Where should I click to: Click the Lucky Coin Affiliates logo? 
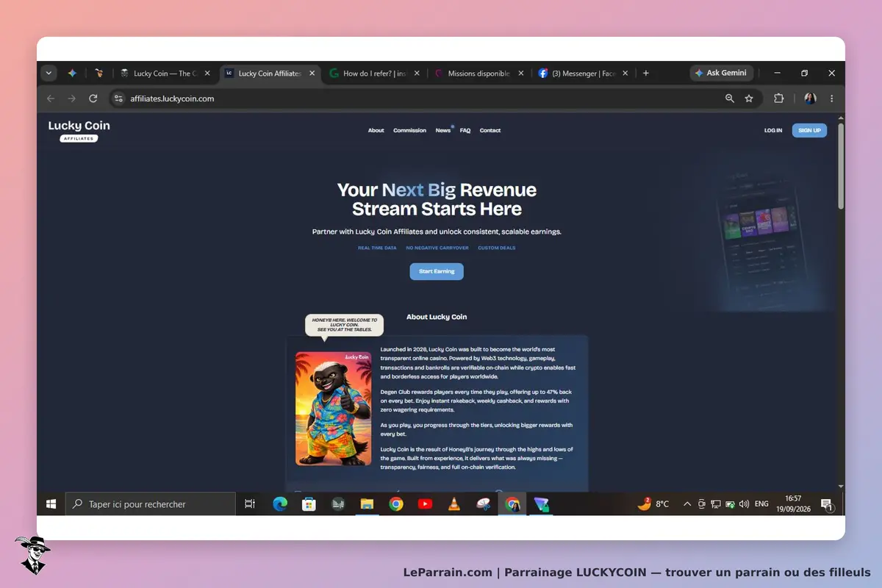tap(79, 131)
